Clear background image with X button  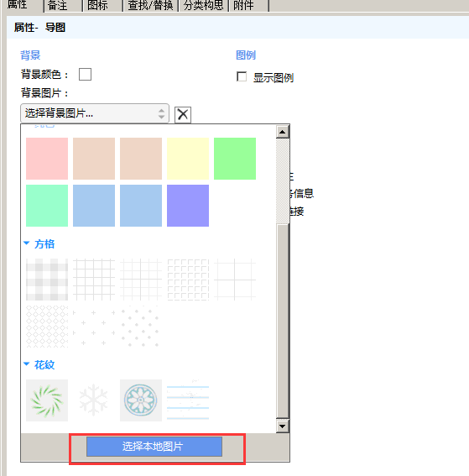point(183,115)
